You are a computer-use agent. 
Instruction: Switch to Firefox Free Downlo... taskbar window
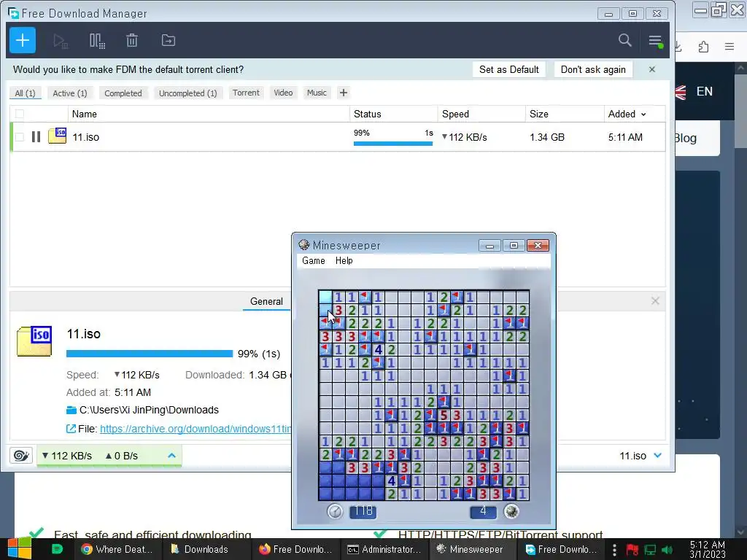click(295, 549)
